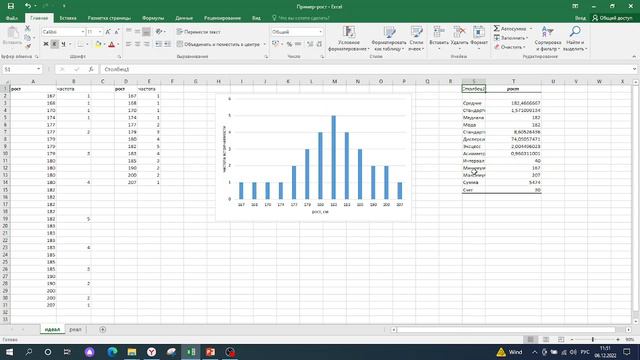Viewport: 640px width, 360px height.
Task: Click the zoom slider in status bar
Action: tap(593, 340)
